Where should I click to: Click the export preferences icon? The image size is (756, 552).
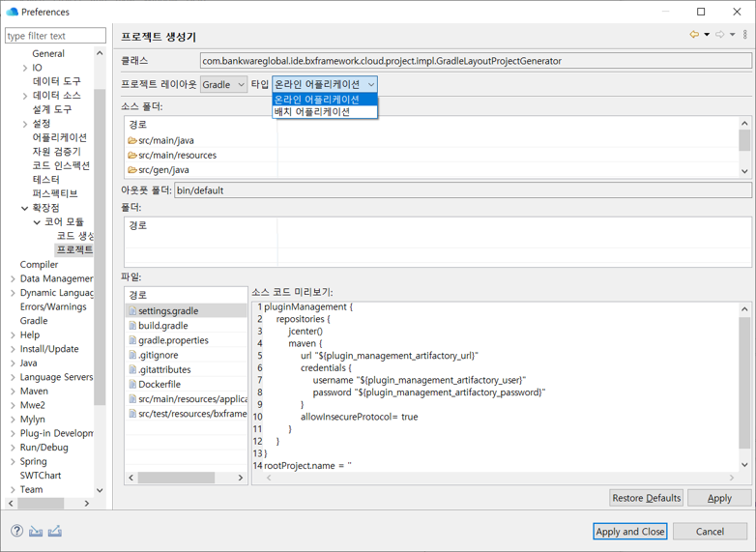pyautogui.click(x=55, y=531)
